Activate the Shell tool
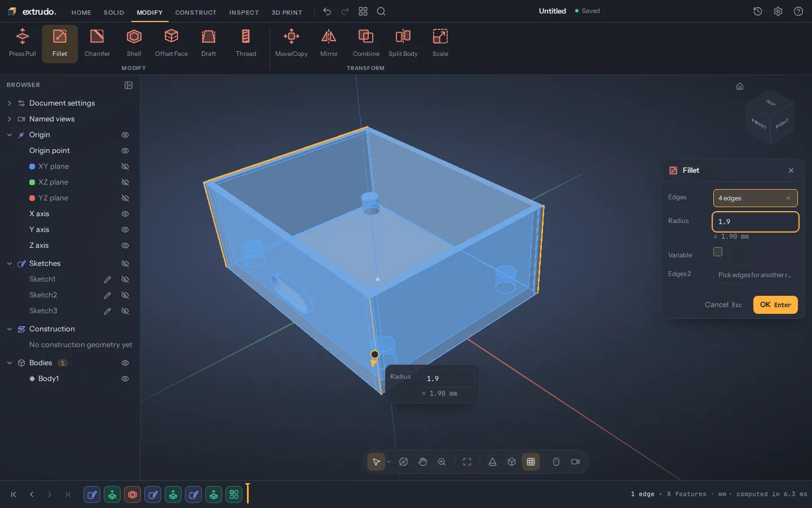812x508 pixels. 134,43
